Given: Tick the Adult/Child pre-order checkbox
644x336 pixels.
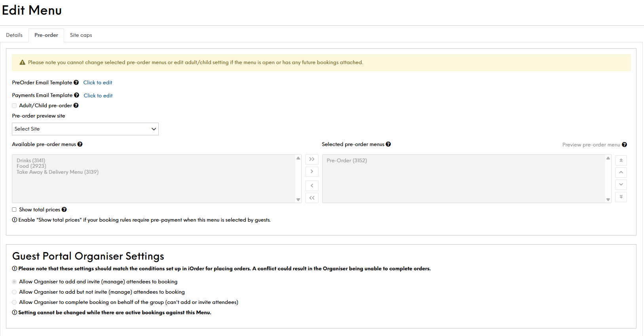Looking at the screenshot, I should (x=14, y=106).
